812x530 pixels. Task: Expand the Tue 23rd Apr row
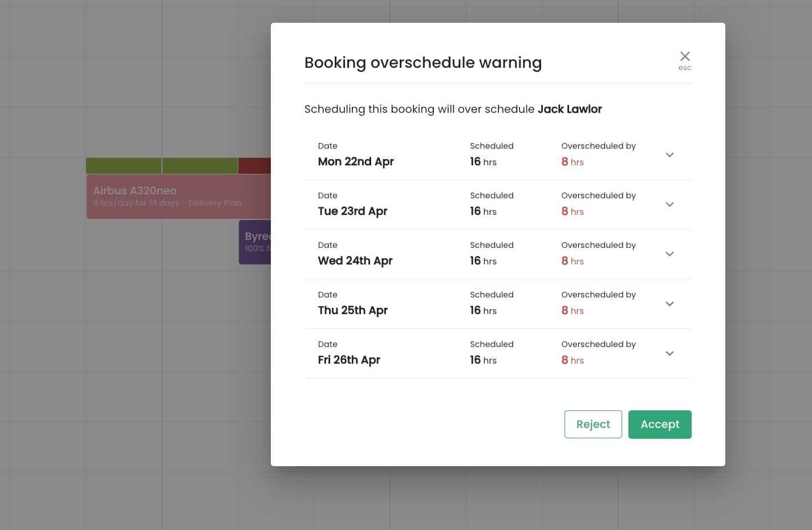[669, 204]
